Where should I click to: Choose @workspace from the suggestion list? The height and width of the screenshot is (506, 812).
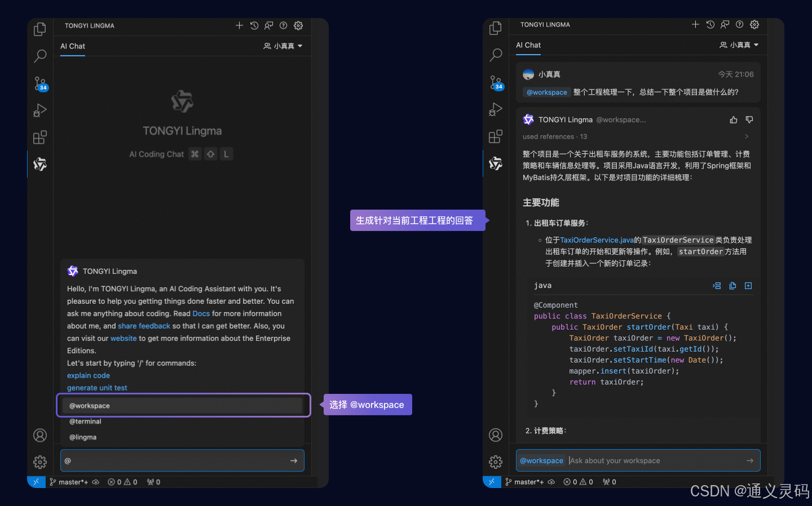click(183, 406)
